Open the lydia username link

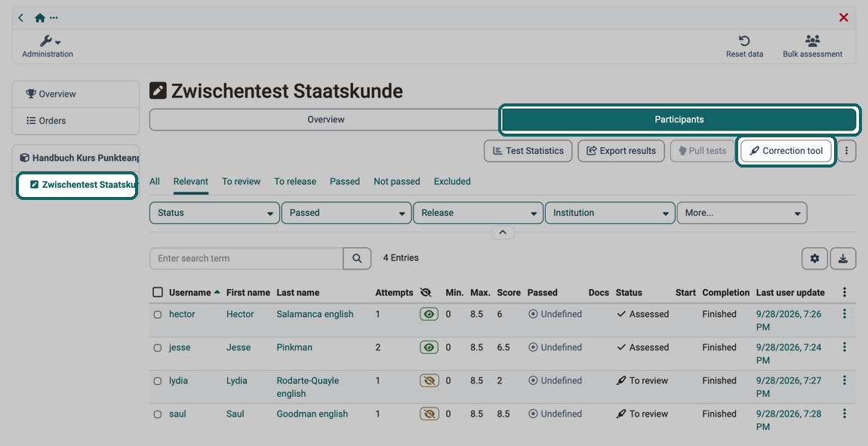(x=178, y=380)
